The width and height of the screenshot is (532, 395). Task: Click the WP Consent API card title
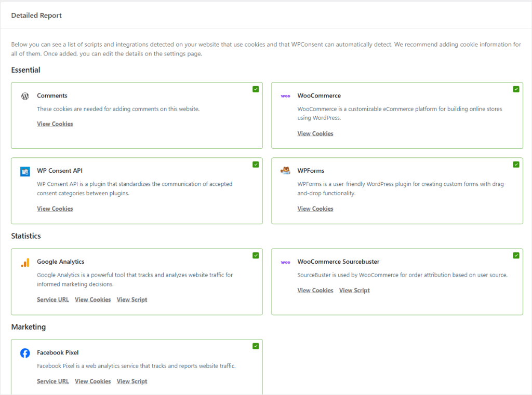[x=60, y=171]
